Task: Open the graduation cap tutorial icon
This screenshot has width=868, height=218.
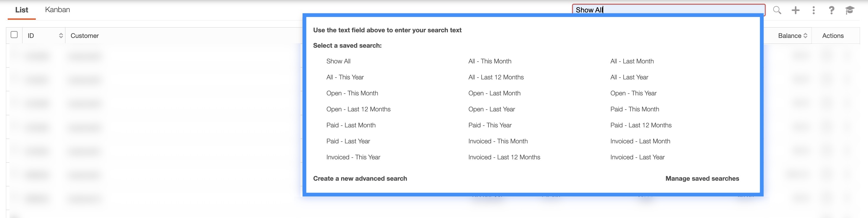Action: tap(849, 10)
